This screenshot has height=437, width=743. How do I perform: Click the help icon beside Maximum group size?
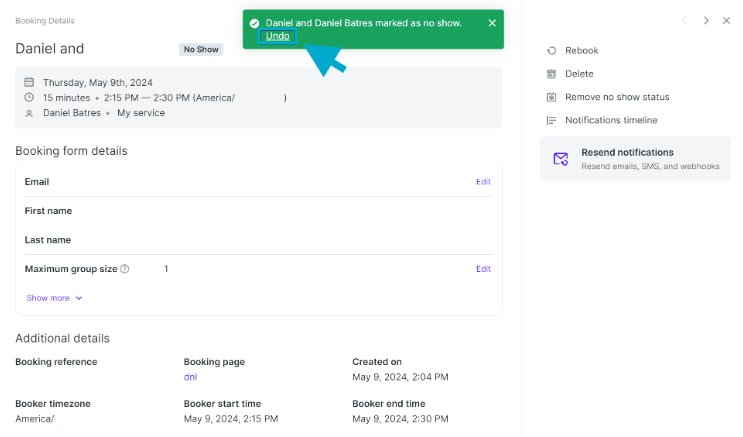(125, 269)
